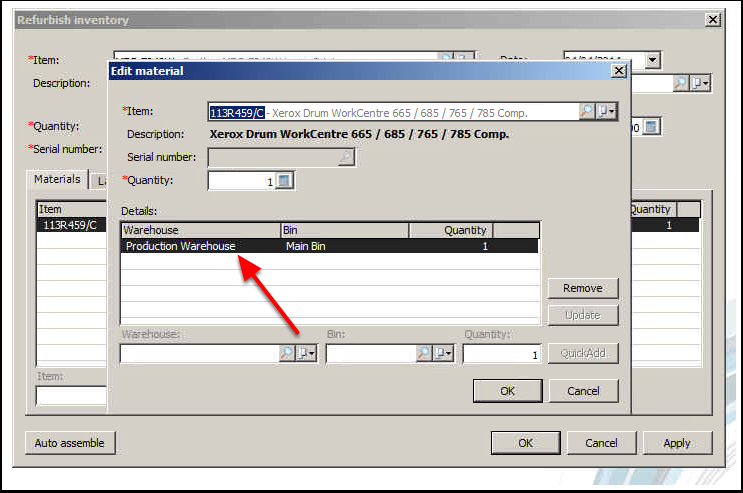This screenshot has width=743, height=493.
Task: Click Refurbish inventory quantity calculator icon
Action: click(652, 127)
